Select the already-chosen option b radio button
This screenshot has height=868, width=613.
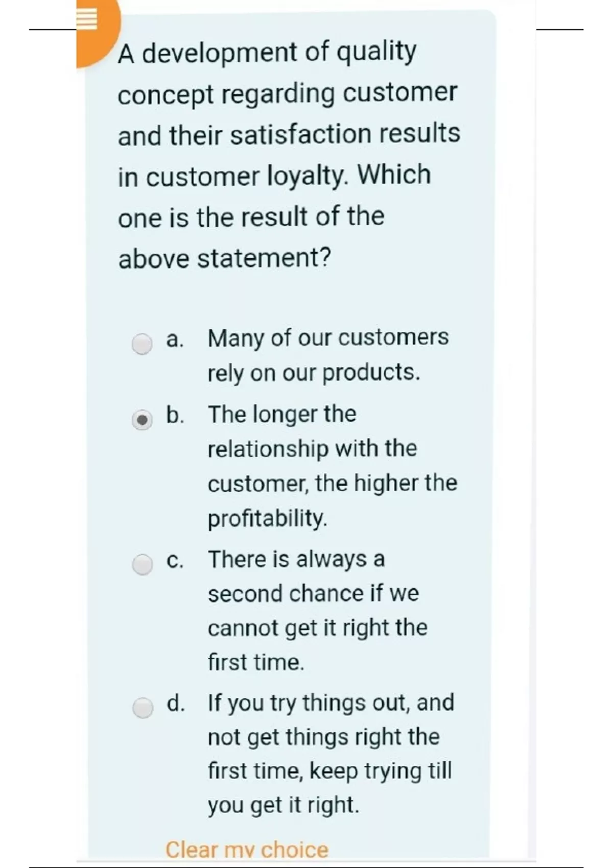point(142,420)
